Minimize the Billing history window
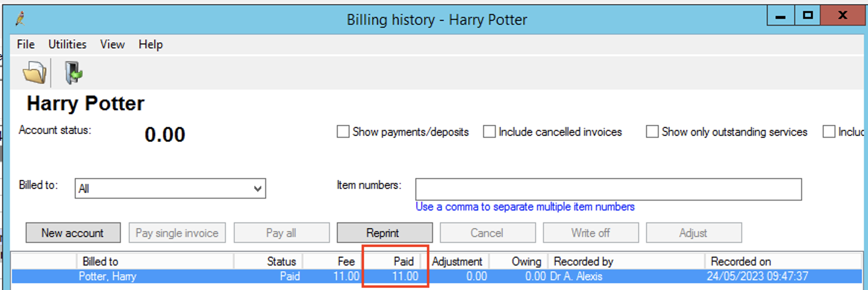The image size is (868, 290). click(781, 16)
